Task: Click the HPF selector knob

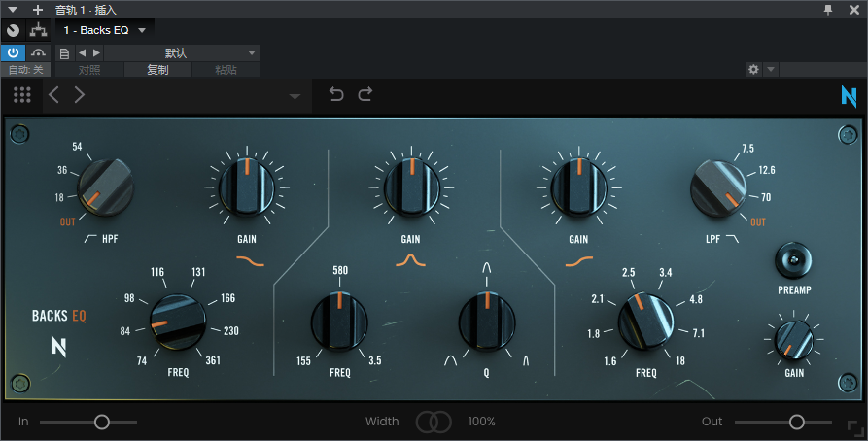Action: point(105,188)
